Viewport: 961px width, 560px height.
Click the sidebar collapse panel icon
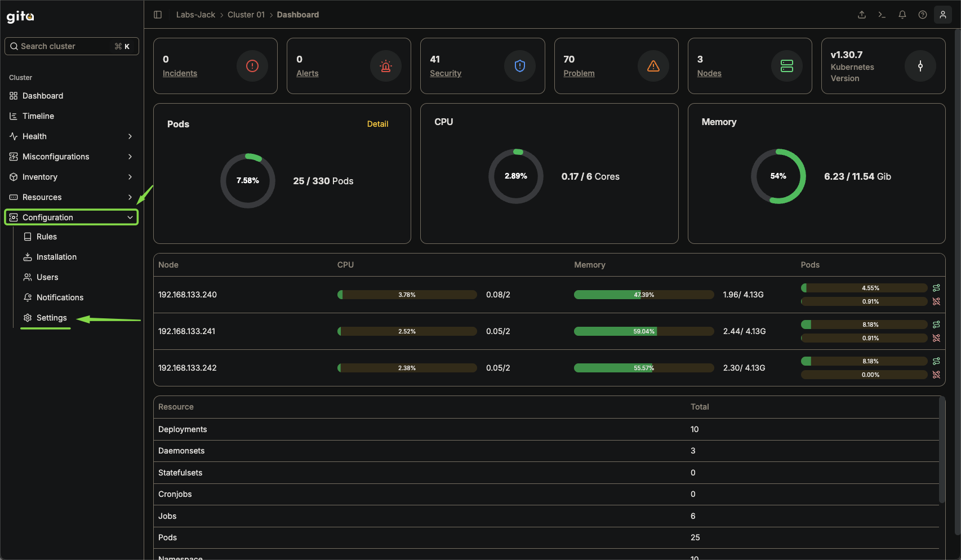pos(158,15)
